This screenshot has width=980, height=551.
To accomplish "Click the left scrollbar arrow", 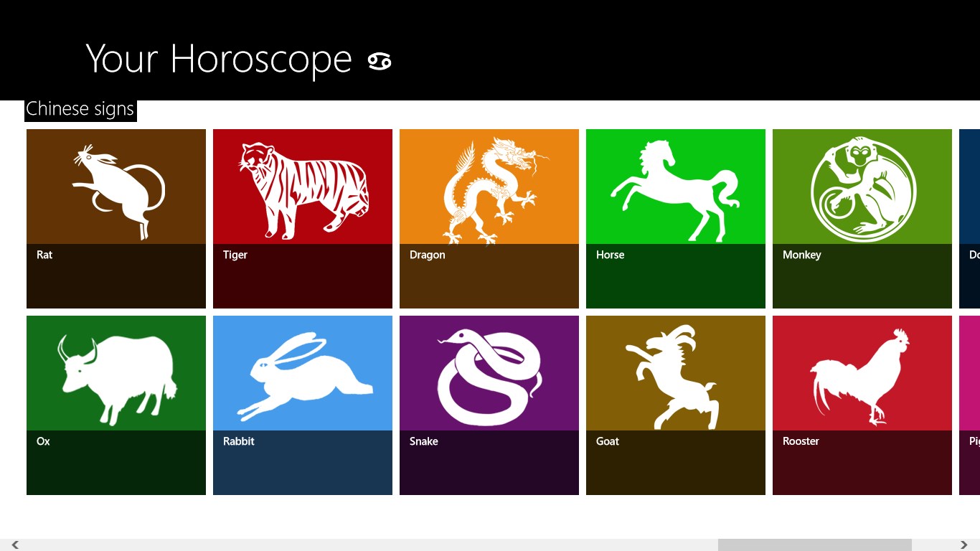I will (15, 545).
